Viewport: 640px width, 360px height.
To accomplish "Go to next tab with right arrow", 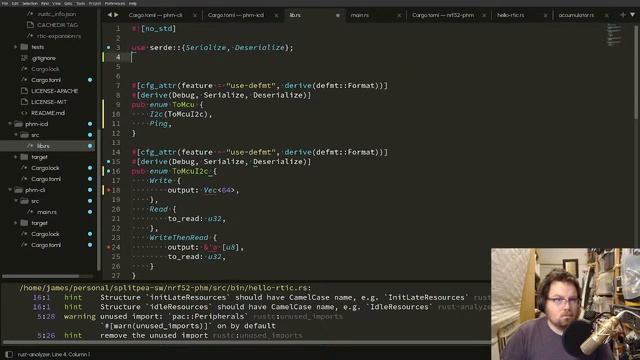I will (x=116, y=15).
